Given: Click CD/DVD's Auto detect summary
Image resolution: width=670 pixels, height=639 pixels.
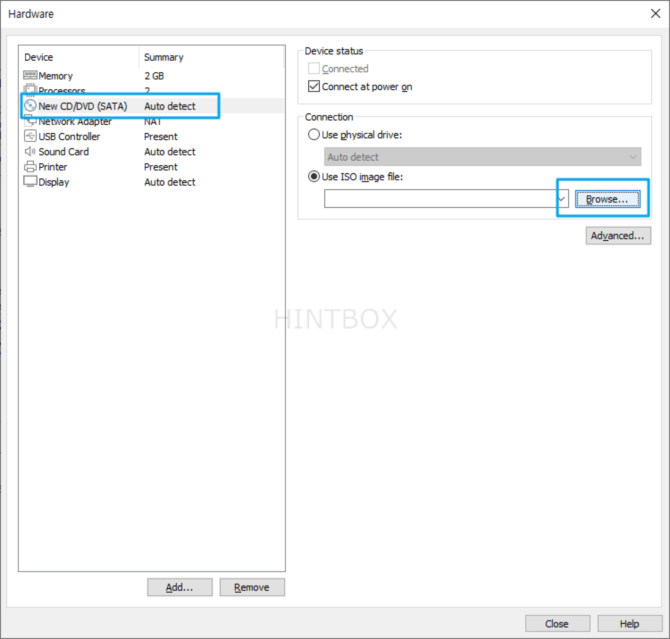Looking at the screenshot, I should tap(170, 106).
